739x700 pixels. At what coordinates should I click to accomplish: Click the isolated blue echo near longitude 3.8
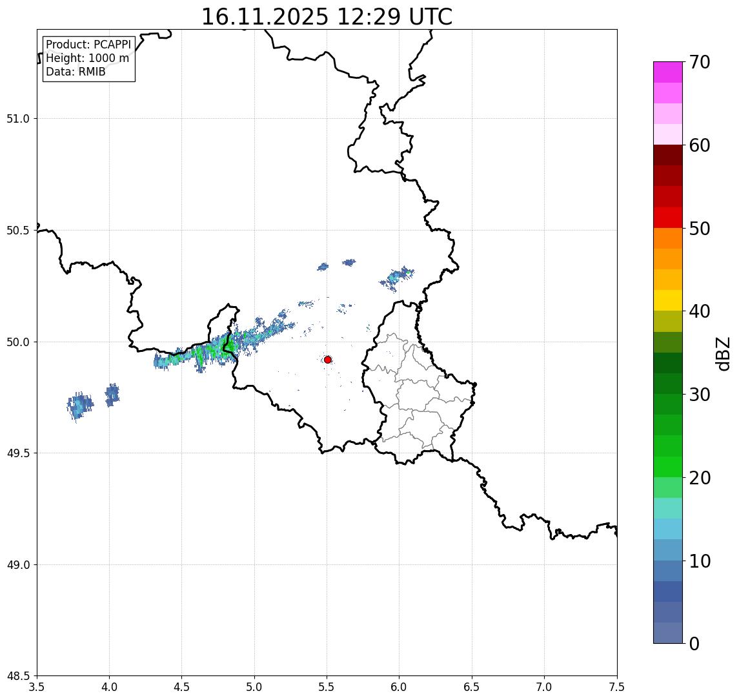click(x=80, y=406)
